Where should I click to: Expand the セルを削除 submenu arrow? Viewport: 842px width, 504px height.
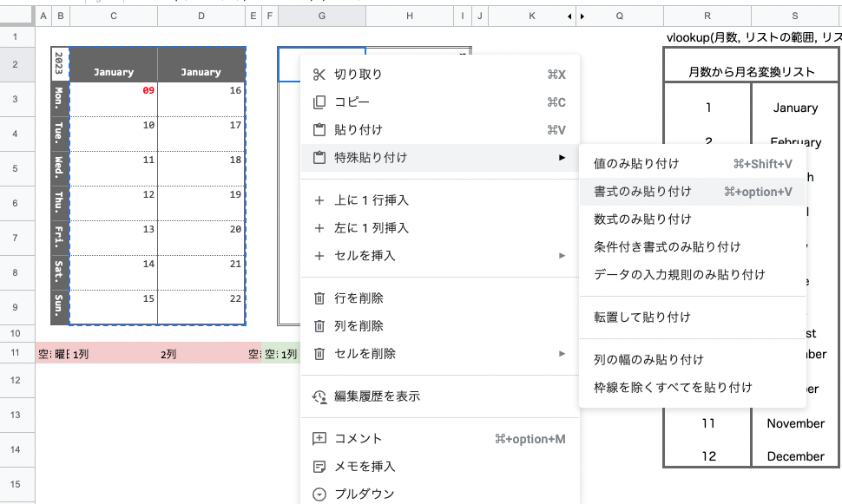(x=562, y=353)
